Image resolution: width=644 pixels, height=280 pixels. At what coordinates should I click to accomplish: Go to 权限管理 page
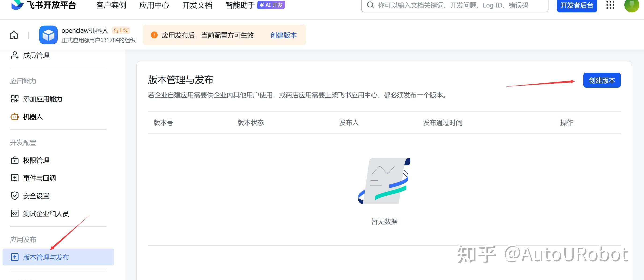click(36, 160)
